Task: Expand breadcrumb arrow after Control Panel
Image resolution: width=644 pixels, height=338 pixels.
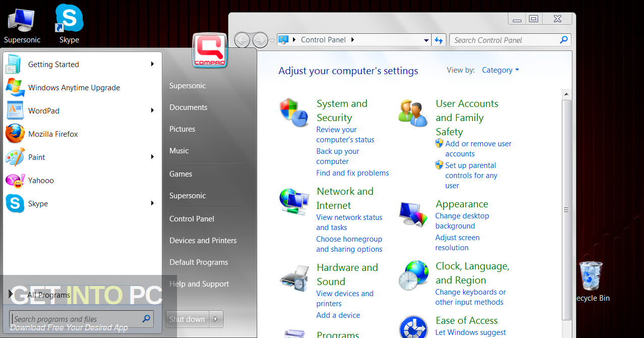Action: [x=353, y=40]
